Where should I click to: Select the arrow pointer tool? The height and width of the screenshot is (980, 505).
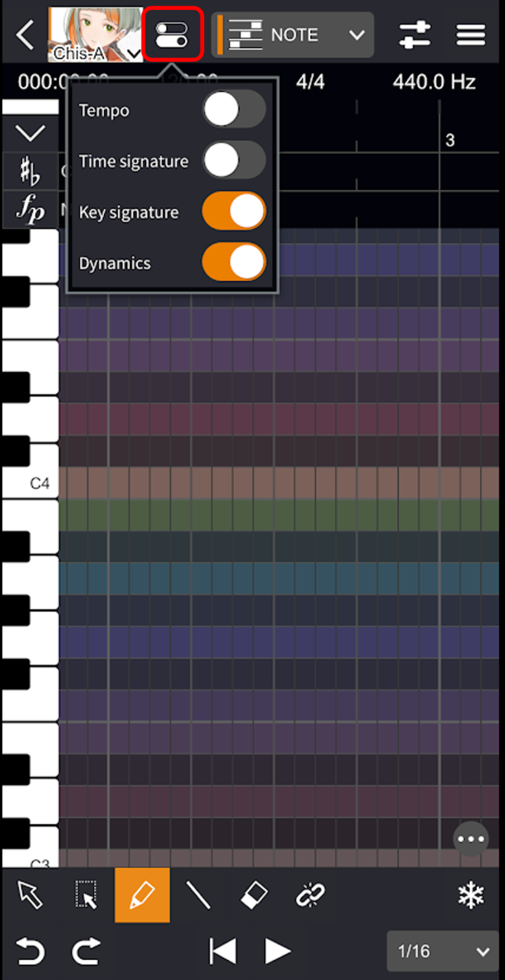tap(30, 895)
